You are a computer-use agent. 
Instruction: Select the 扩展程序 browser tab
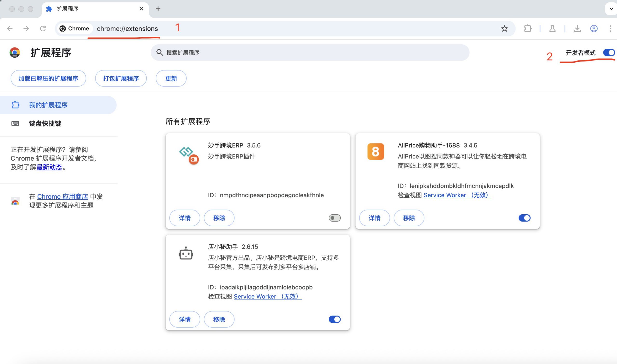click(95, 9)
